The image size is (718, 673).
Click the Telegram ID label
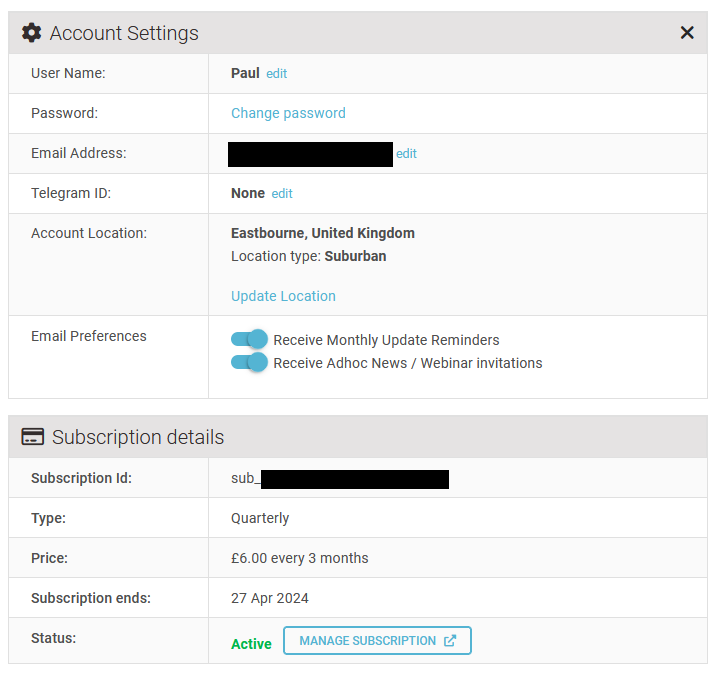[71, 193]
